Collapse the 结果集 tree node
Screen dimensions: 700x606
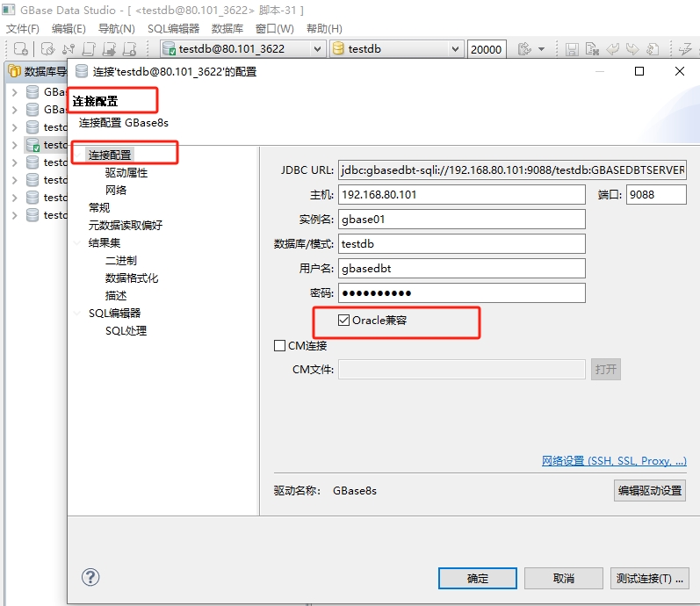click(77, 243)
